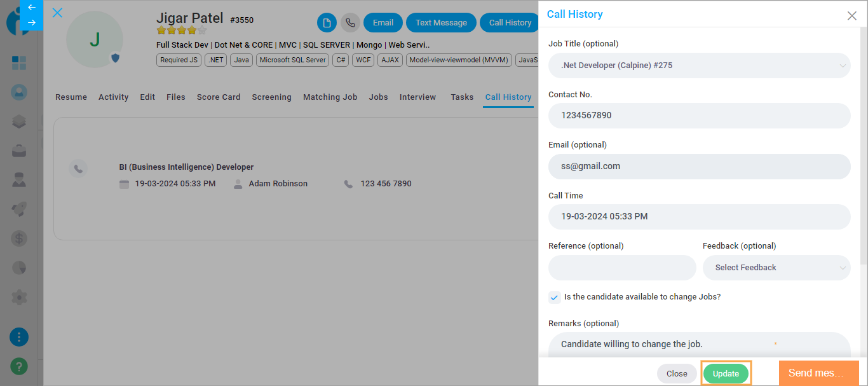
Task: Click the Required JS skill tag
Action: [x=179, y=60]
